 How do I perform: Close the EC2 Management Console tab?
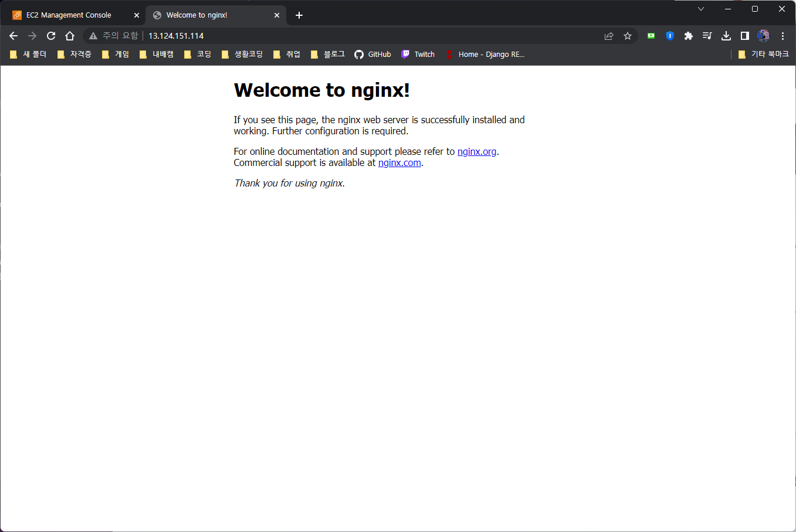137,15
